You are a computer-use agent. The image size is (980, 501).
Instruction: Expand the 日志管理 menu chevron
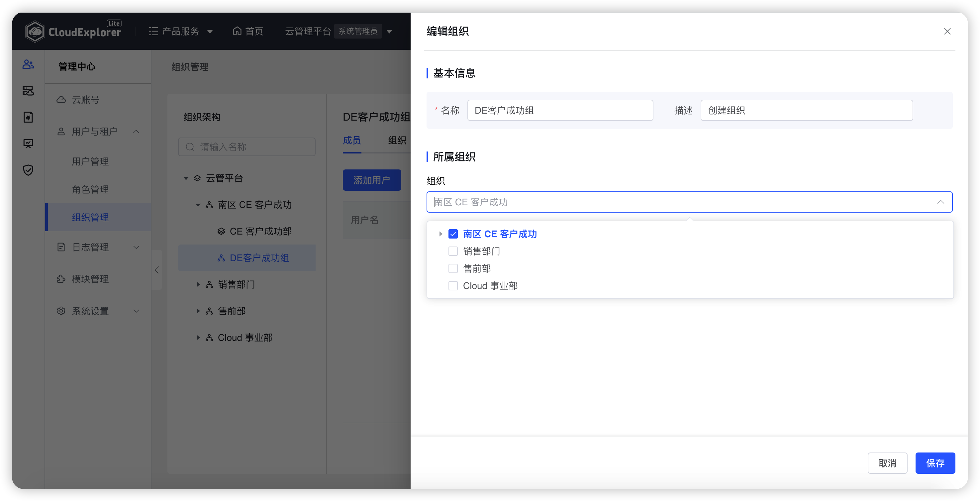click(x=136, y=247)
